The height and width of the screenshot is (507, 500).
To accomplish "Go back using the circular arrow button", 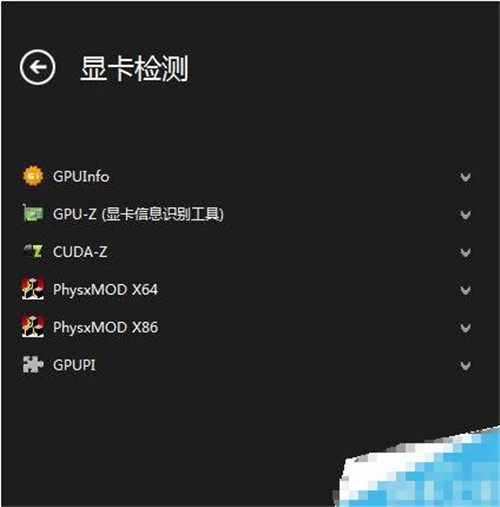I will [x=37, y=67].
